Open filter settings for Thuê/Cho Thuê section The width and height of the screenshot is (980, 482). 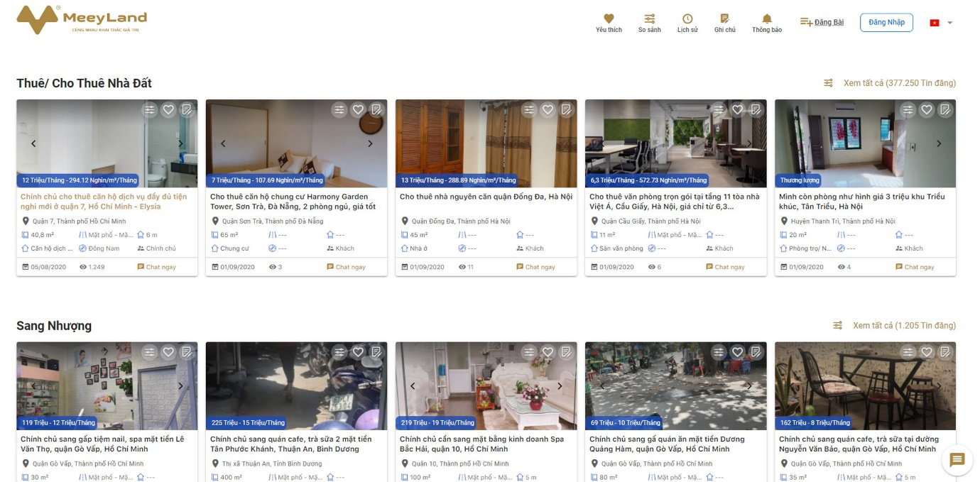(828, 83)
